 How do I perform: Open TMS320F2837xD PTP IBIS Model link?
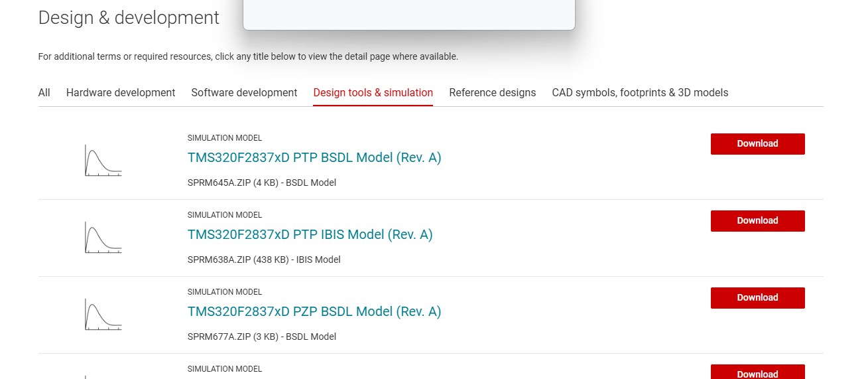click(x=310, y=235)
